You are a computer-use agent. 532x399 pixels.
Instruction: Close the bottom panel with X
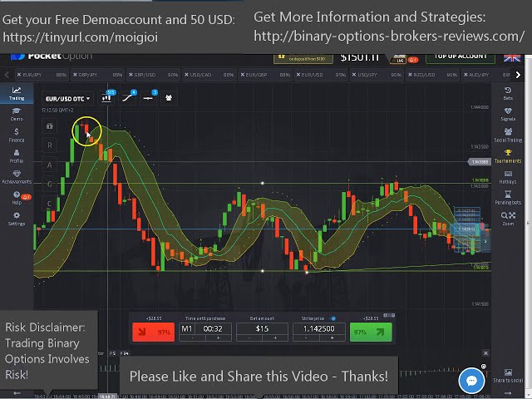tap(485, 353)
